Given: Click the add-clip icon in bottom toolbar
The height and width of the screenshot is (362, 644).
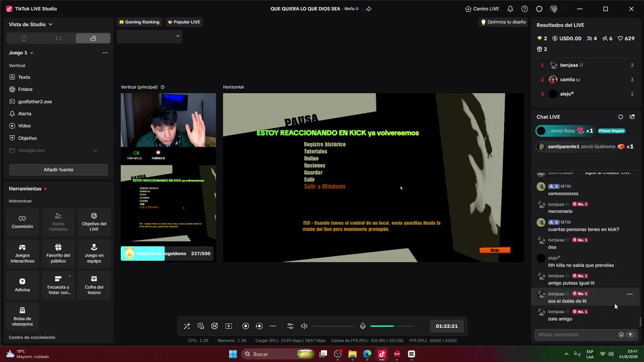Looking at the screenshot, I should pyautogui.click(x=228, y=326).
